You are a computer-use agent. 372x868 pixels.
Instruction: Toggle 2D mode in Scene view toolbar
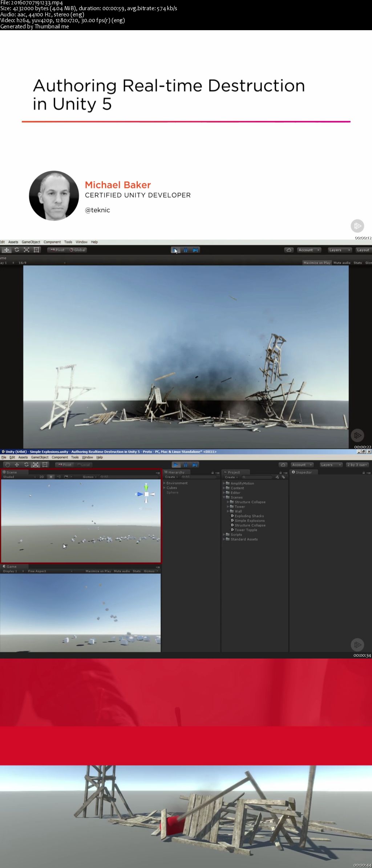41,477
